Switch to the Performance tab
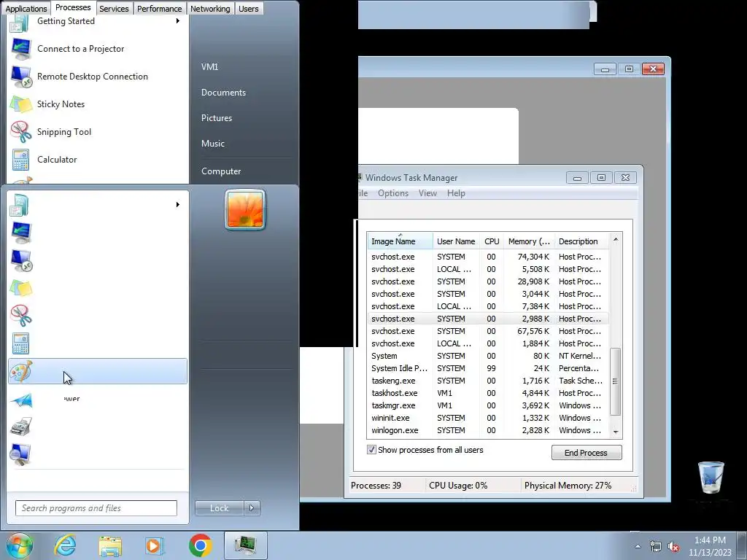Viewport: 747px width, 560px height. coord(159,9)
